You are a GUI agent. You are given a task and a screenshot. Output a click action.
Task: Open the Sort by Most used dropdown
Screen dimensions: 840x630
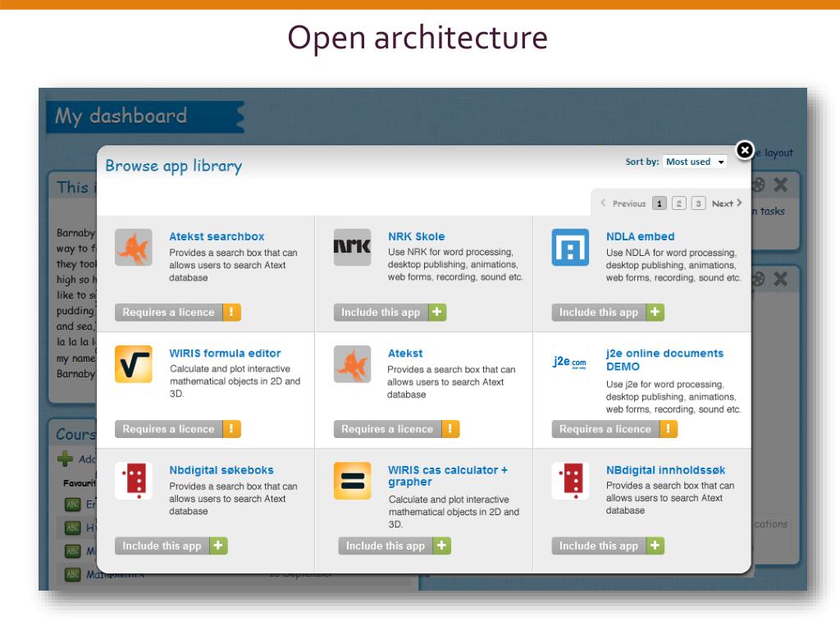695,162
